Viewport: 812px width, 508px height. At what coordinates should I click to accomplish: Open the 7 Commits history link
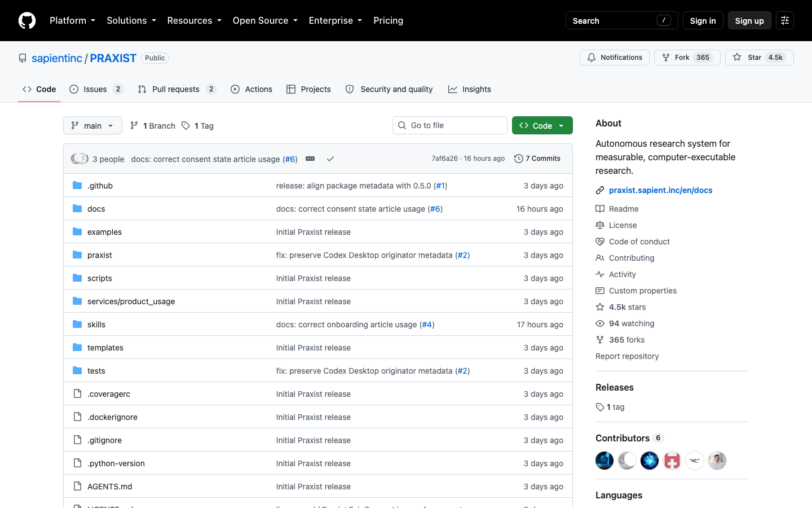click(537, 159)
